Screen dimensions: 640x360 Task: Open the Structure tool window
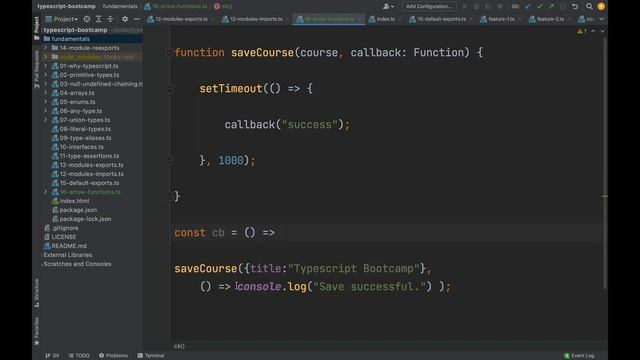(x=36, y=293)
